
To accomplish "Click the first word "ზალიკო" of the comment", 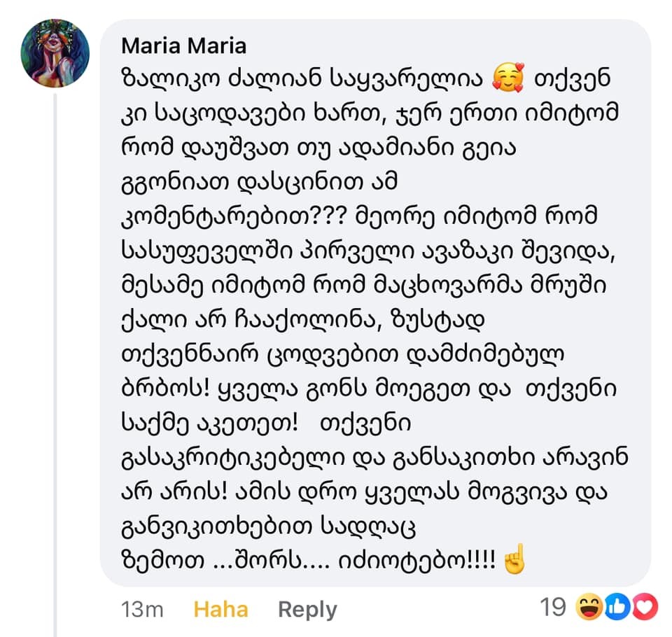I will click(164, 77).
